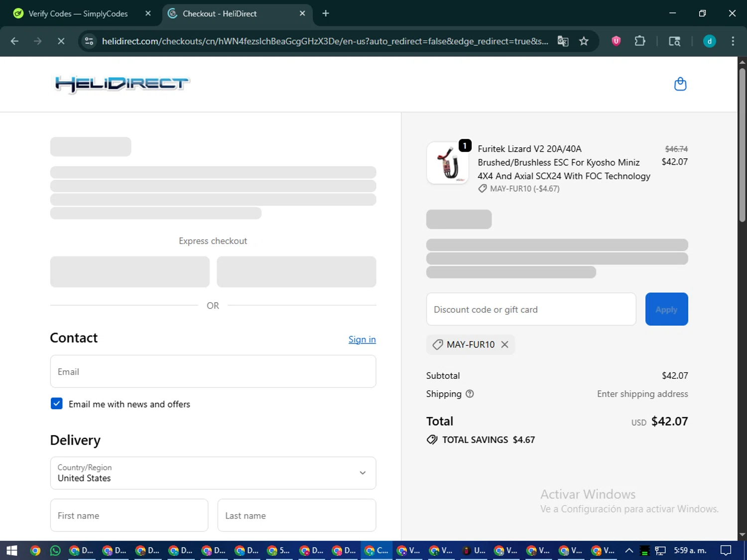
Task: Open the cart bag icon
Action: point(680,84)
